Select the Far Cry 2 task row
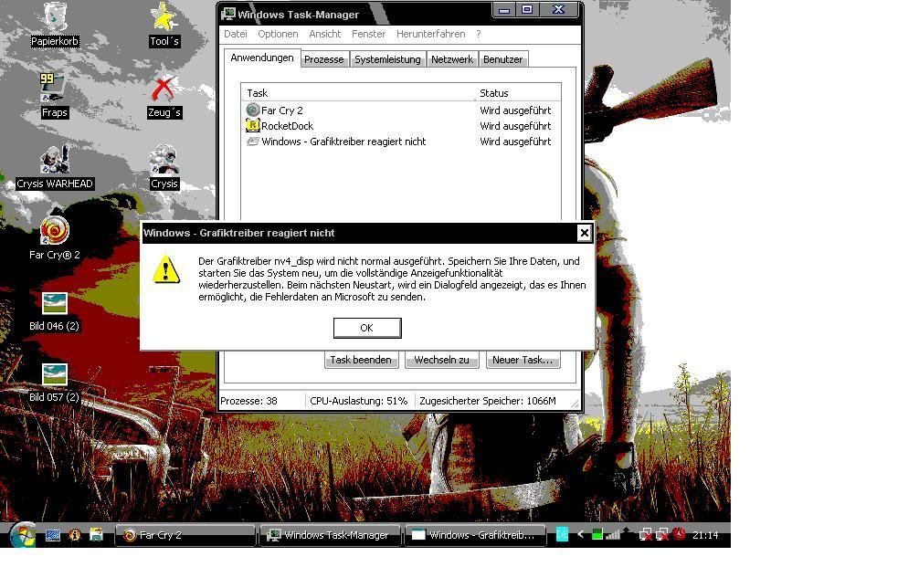Screen dimensions: 919x588 400,110
